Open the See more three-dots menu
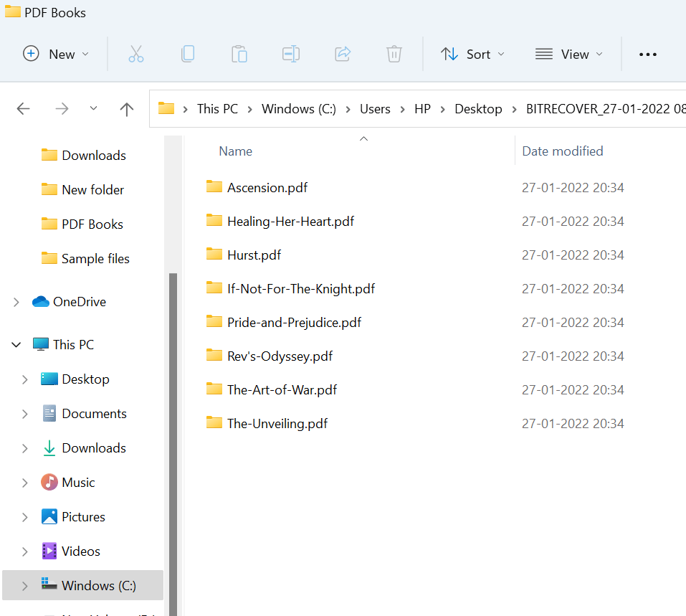 [647, 55]
